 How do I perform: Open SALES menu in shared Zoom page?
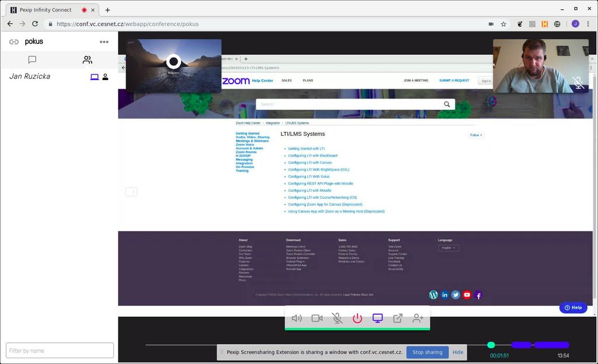click(x=286, y=80)
